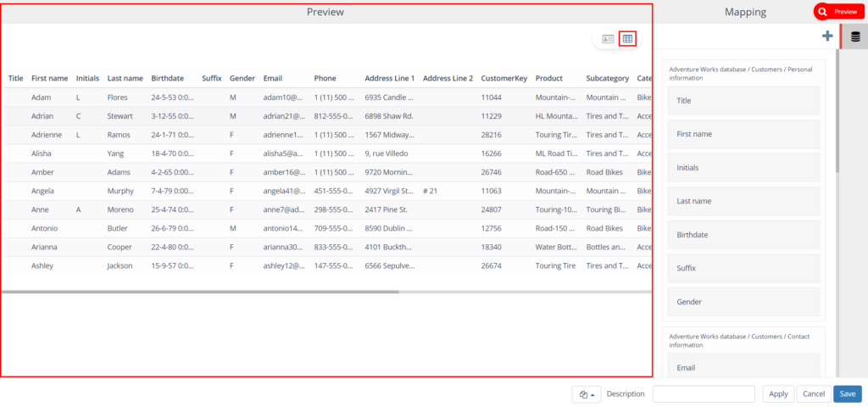Switch to card view icon

tap(608, 39)
